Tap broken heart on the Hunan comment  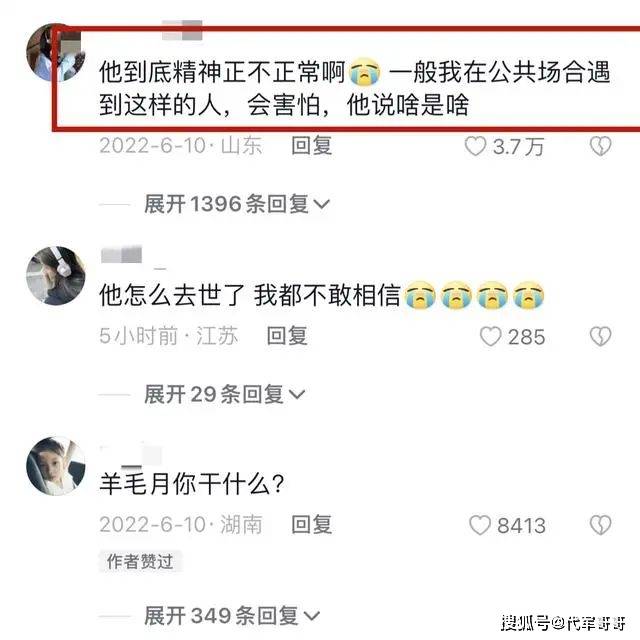tap(600, 525)
